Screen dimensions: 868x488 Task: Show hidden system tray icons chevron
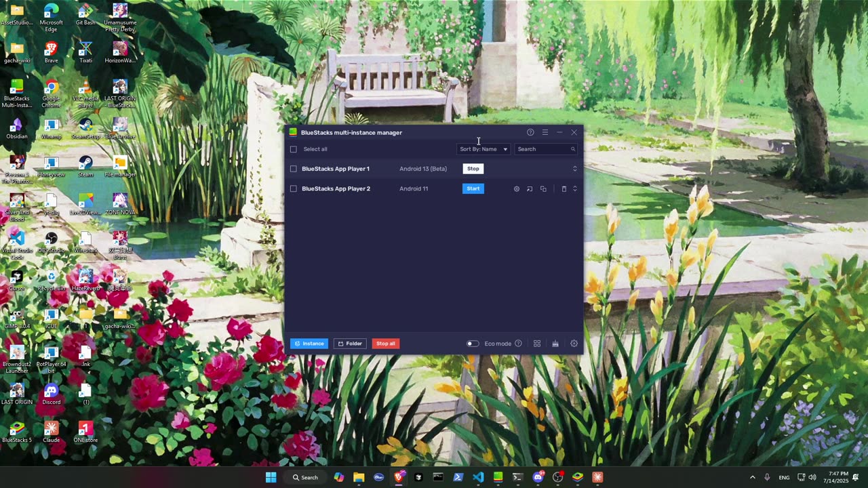[x=752, y=477]
